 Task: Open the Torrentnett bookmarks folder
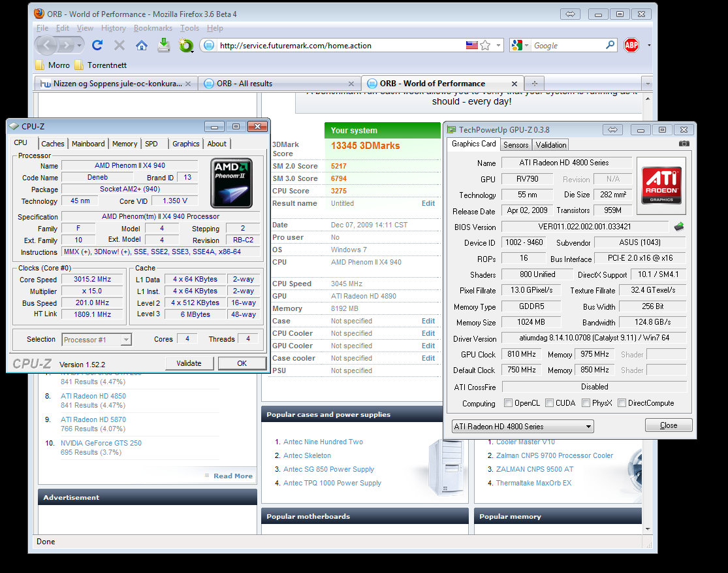pyautogui.click(x=101, y=65)
